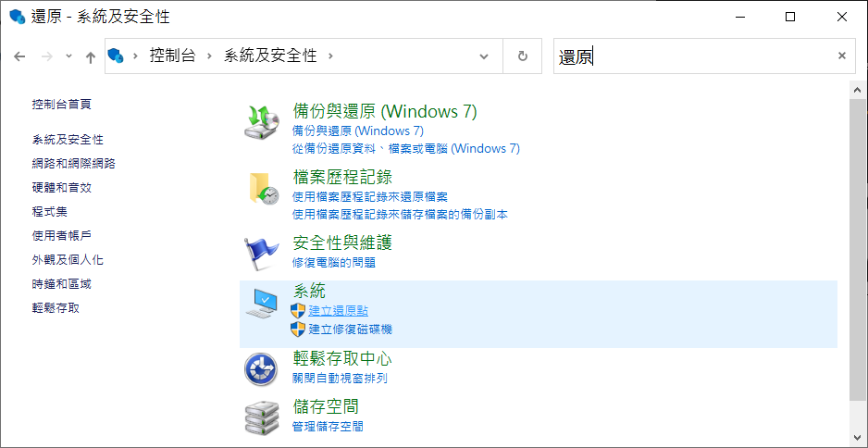Open 網路和網際網路 category
This screenshot has width=868, height=448.
click(74, 163)
